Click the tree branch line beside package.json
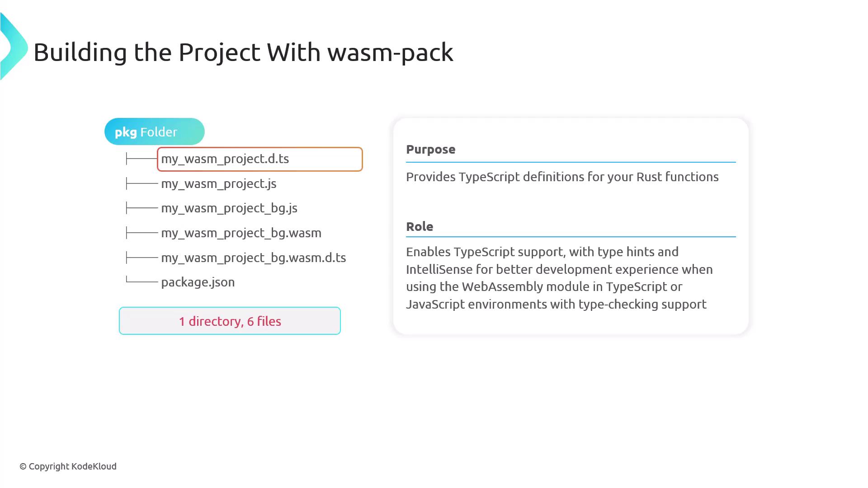This screenshot has width=868, height=488. tap(142, 281)
